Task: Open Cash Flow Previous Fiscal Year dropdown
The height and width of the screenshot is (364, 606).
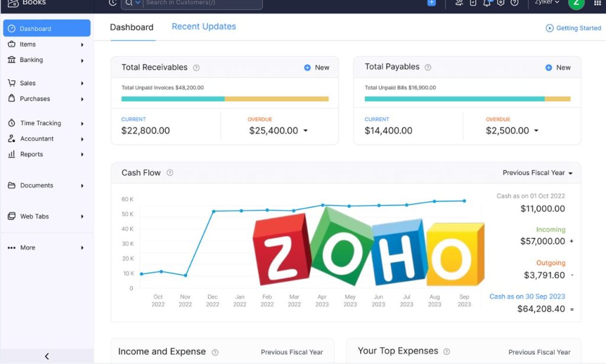Action: [x=537, y=173]
